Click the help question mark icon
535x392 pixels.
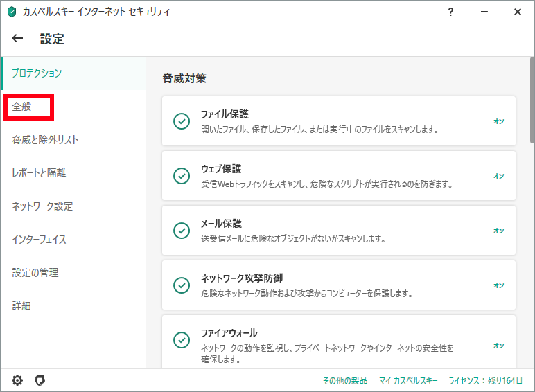[x=450, y=12]
